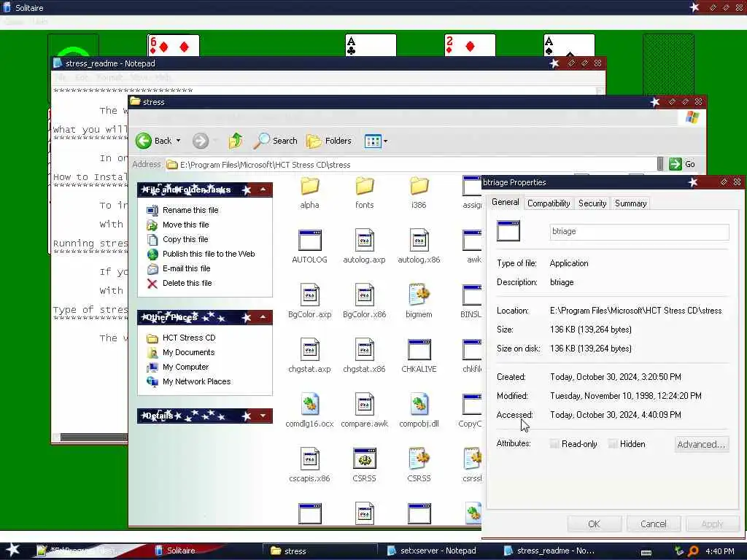Tick the Read-only attribute checkbox
This screenshot has height=560, width=747.
(x=554, y=444)
